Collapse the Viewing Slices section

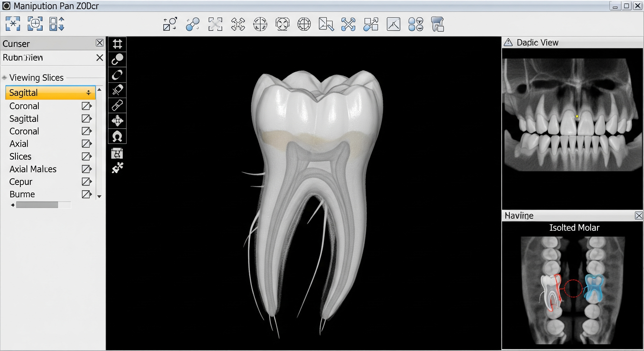pyautogui.click(x=4, y=78)
